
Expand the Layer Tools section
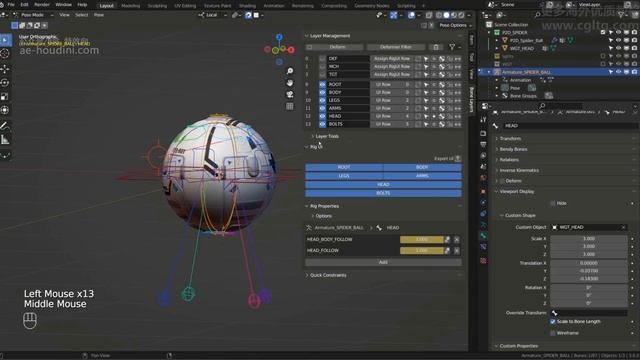click(327, 136)
